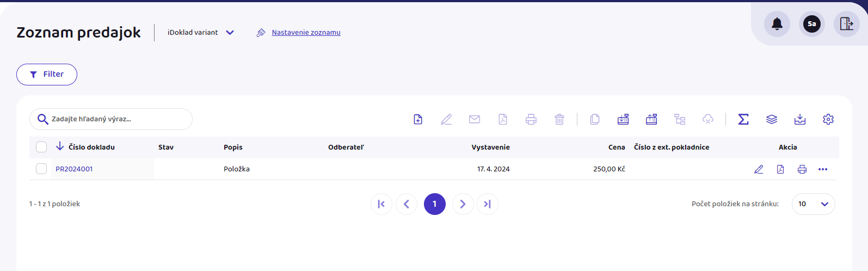The image size is (868, 271).
Task: Click the new document icon in toolbar
Action: [418, 119]
